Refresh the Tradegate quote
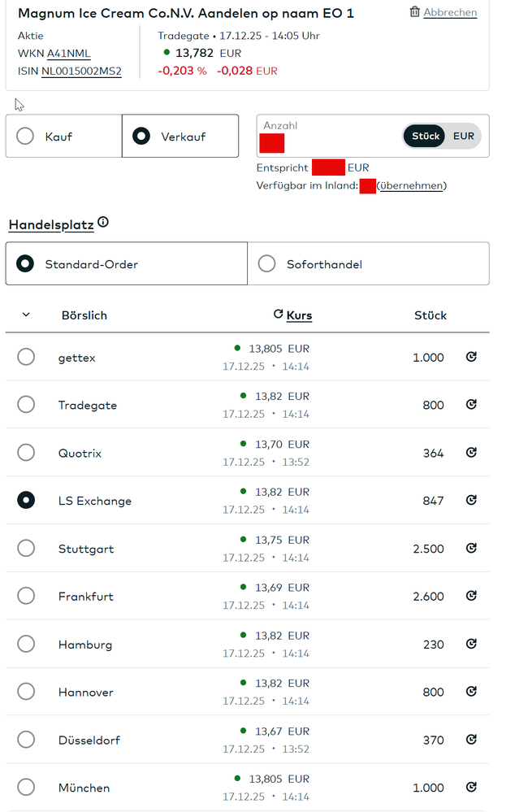The image size is (515, 812). click(x=471, y=405)
